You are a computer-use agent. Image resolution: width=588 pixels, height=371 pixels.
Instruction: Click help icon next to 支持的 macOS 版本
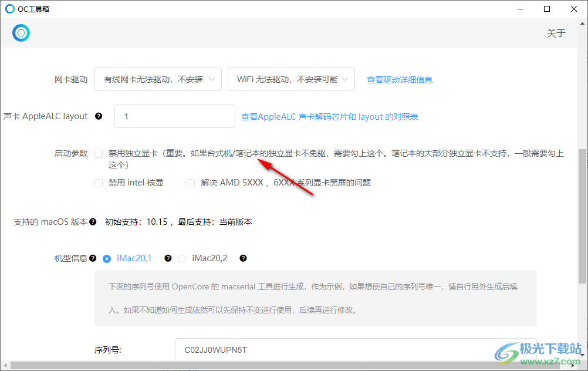point(93,222)
